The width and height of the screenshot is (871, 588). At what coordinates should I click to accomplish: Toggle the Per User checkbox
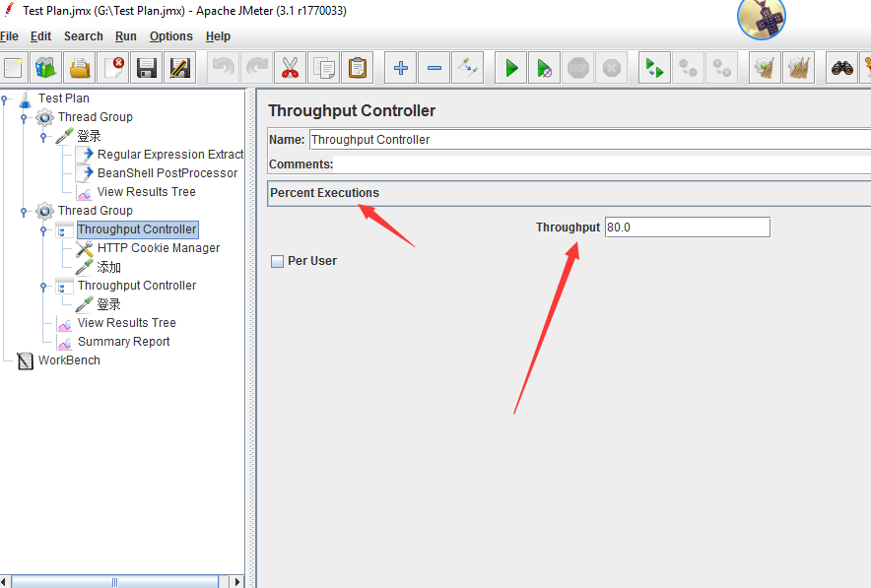click(x=277, y=261)
